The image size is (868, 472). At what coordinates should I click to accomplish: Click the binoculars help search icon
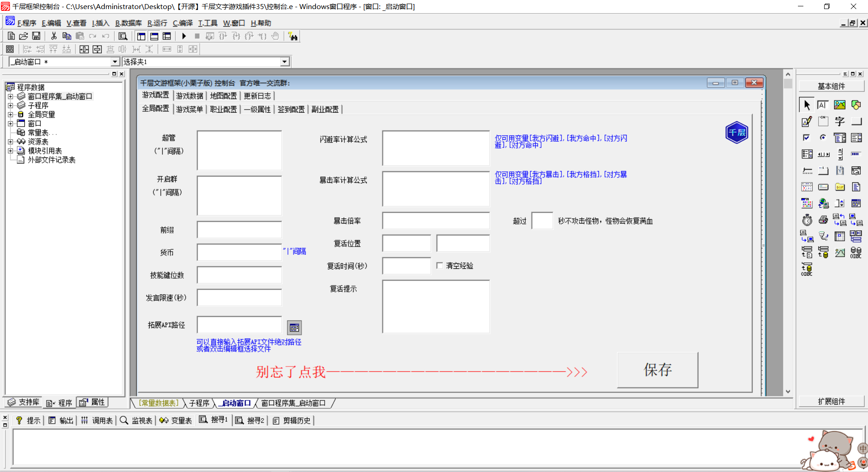coord(293,36)
